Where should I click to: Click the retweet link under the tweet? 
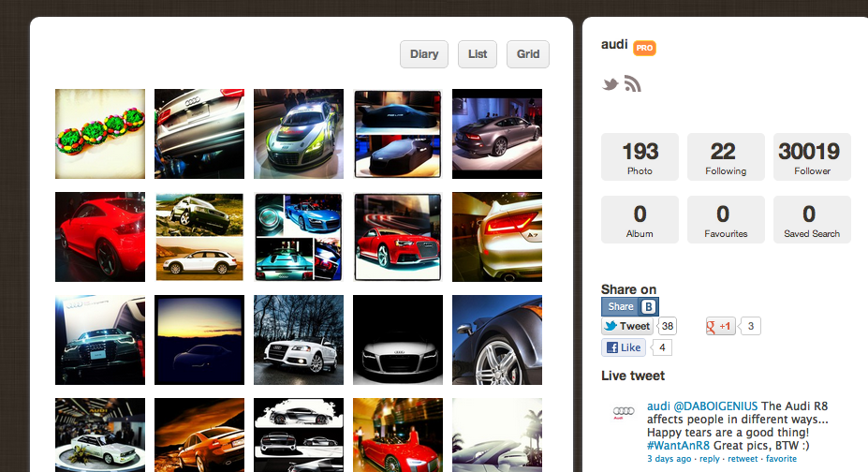743,459
